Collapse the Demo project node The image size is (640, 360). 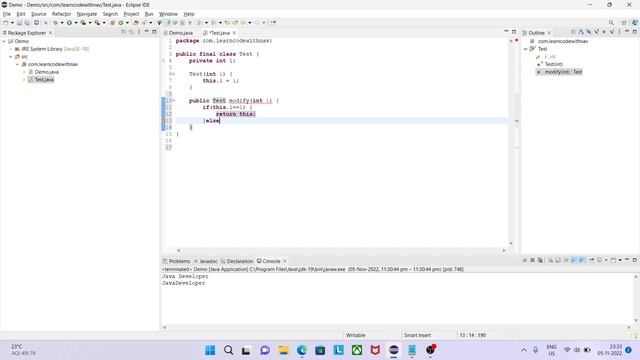pyautogui.click(x=4, y=41)
